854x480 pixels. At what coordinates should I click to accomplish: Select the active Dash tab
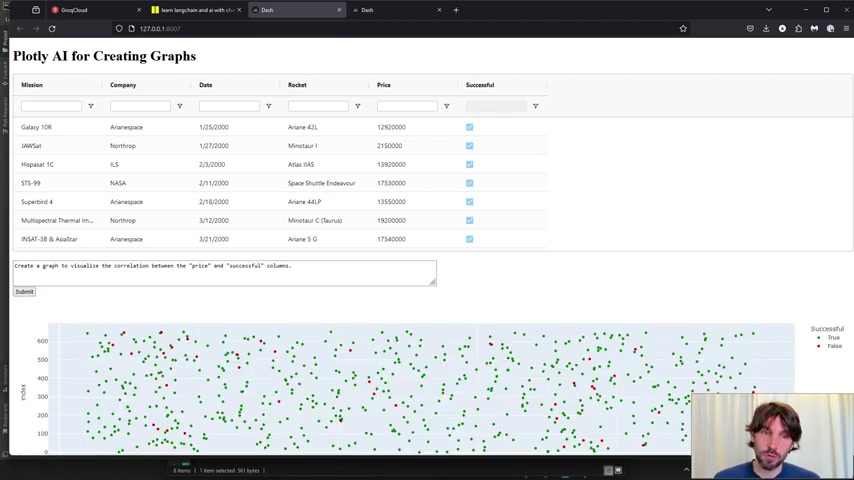[x=297, y=10]
